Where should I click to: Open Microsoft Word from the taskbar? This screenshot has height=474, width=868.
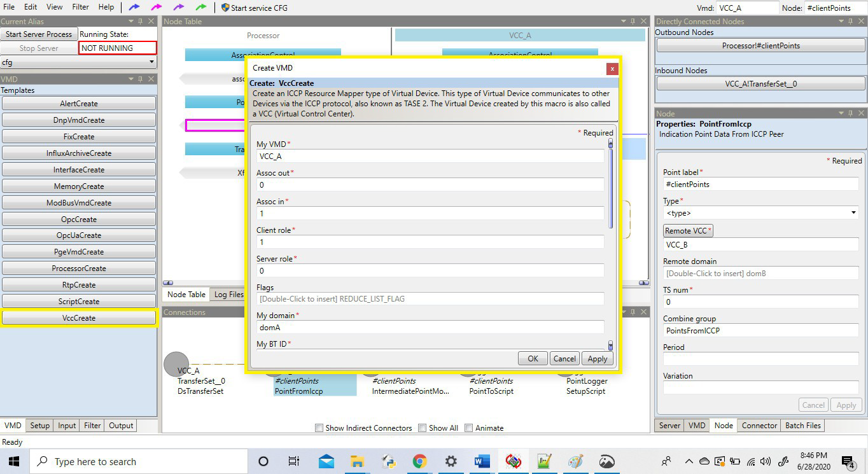click(x=482, y=461)
